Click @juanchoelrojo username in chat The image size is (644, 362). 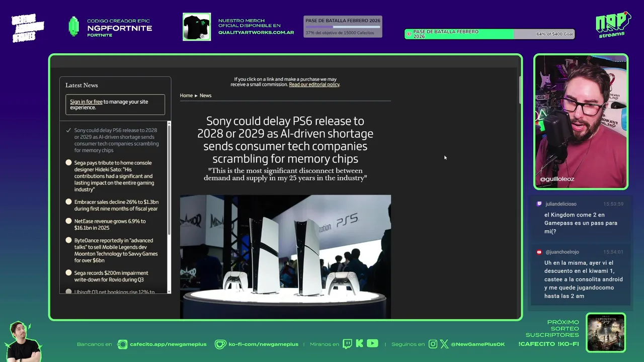pos(561,252)
